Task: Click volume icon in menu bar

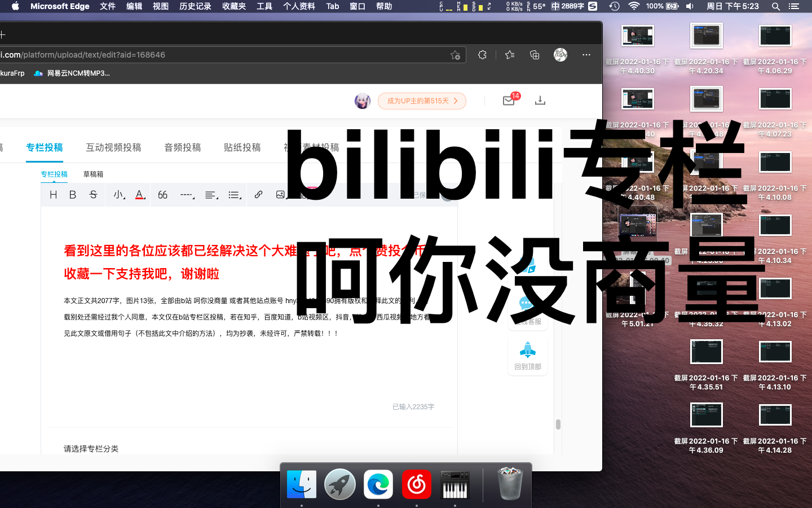Action: 690,6
